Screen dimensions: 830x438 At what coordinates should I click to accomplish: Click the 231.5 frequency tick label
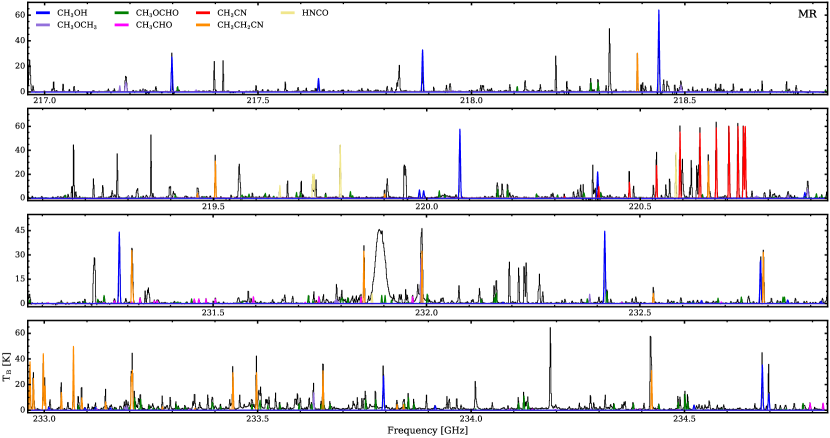[x=213, y=312]
